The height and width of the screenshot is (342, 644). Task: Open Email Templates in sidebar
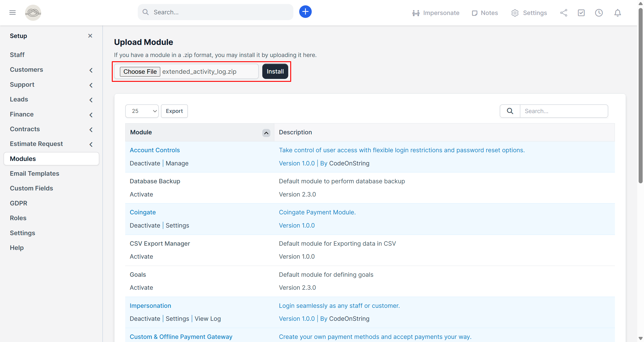coord(34,173)
